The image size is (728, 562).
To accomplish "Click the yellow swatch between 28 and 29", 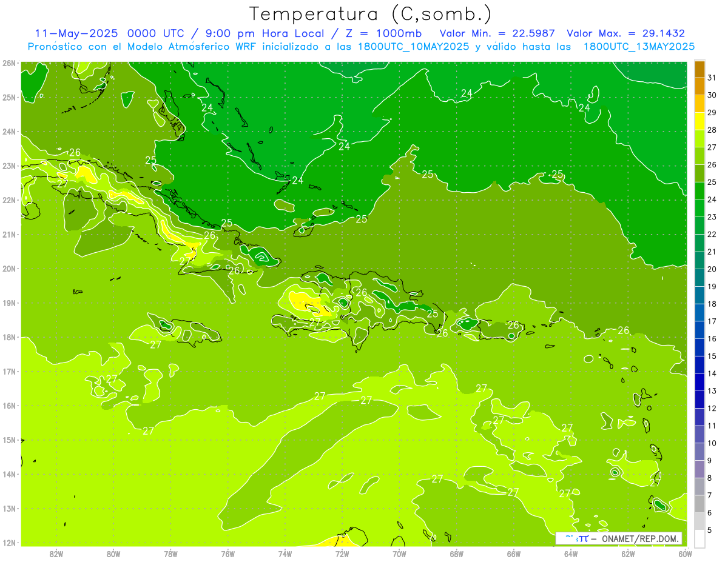I will click(x=699, y=121).
